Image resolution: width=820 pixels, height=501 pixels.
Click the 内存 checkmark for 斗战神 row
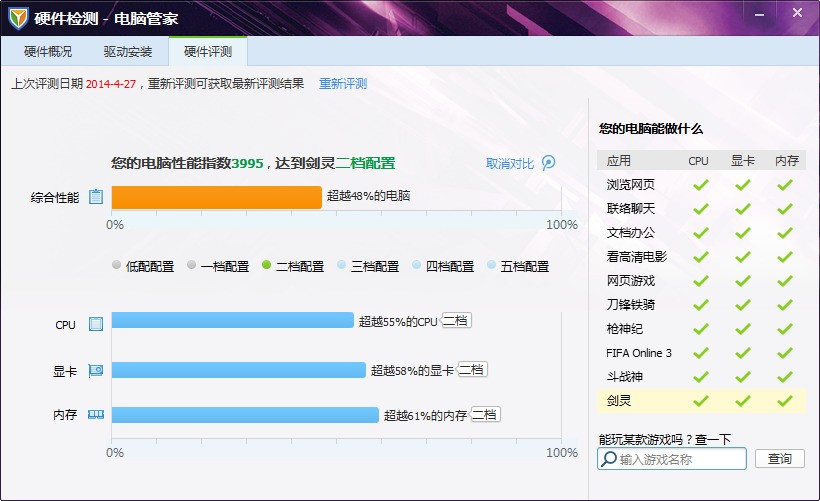(x=784, y=377)
